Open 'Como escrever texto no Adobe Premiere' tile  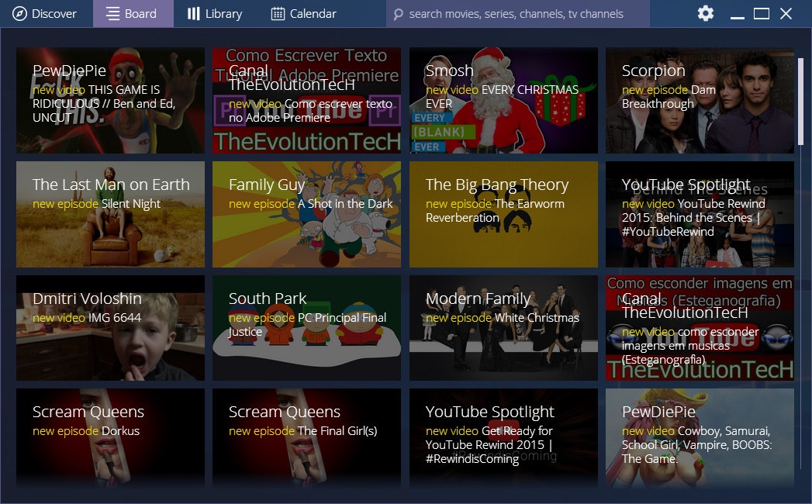click(306, 101)
